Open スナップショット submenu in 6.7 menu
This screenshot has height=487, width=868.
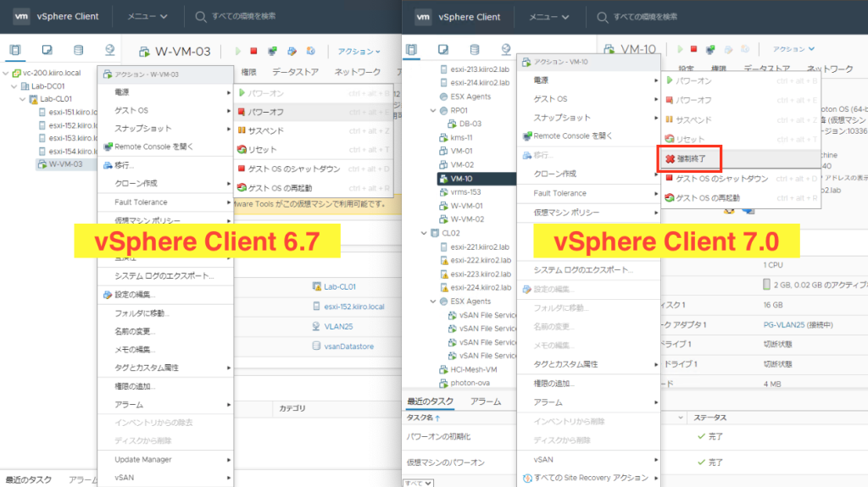[x=165, y=129]
